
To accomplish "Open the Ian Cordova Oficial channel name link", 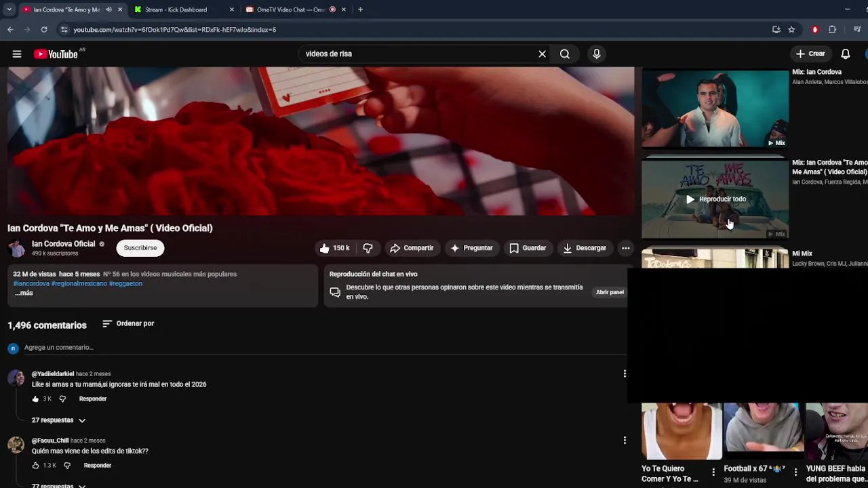I will pyautogui.click(x=63, y=244).
